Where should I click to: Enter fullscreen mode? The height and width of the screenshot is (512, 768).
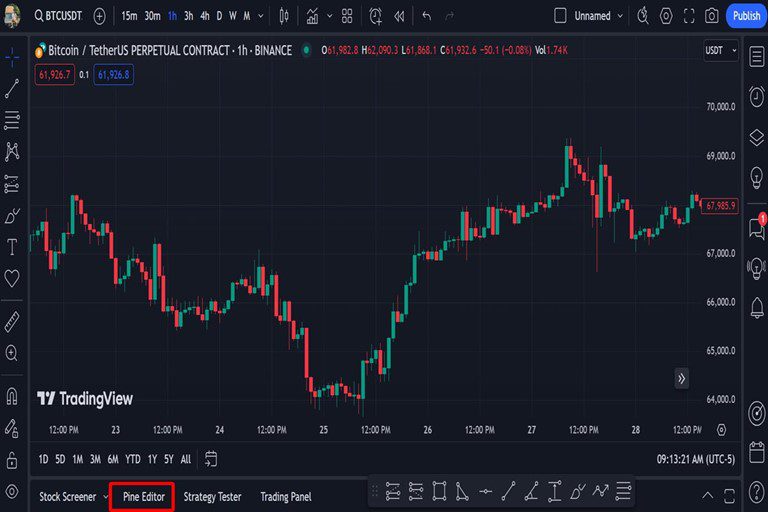[x=689, y=16]
